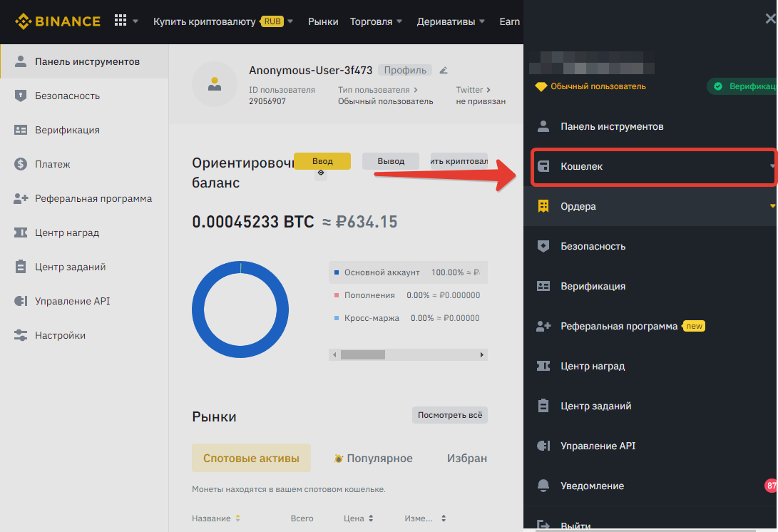Click the bell icon next to Уведомление
The height and width of the screenshot is (532, 778).
click(543, 486)
